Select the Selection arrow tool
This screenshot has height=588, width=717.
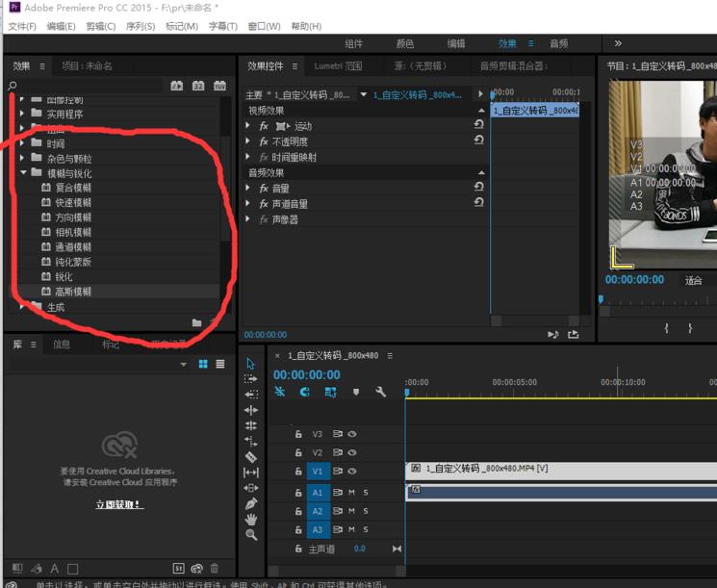(x=250, y=364)
